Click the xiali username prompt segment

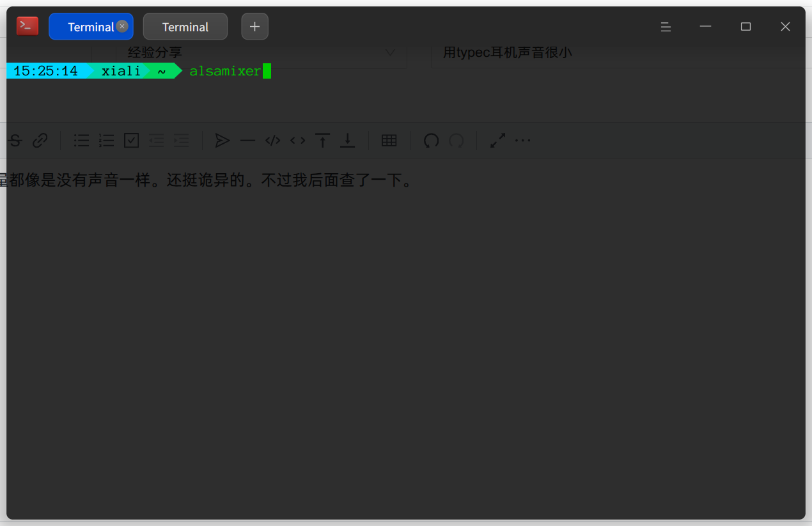[121, 71]
